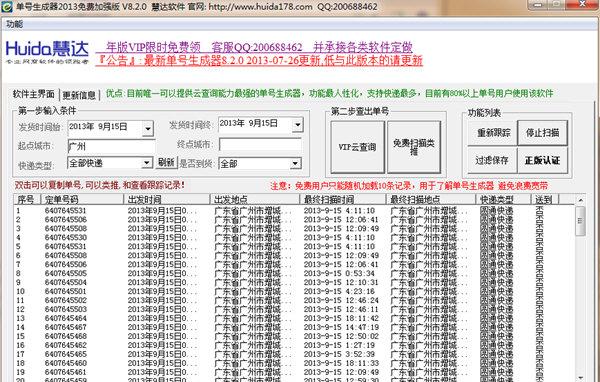Click scan time 2013-9-15 12:50:02
This screenshot has height=382, width=600.
(341, 336)
